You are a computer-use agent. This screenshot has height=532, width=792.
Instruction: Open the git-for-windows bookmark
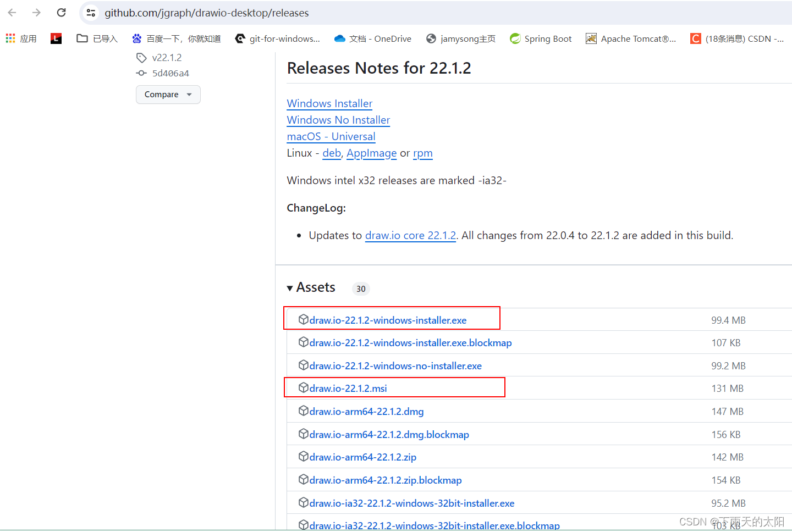pyautogui.click(x=277, y=38)
